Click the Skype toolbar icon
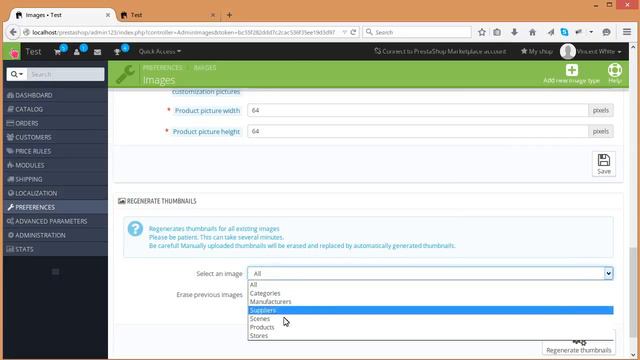This screenshot has height=360, width=640. pos(564,32)
